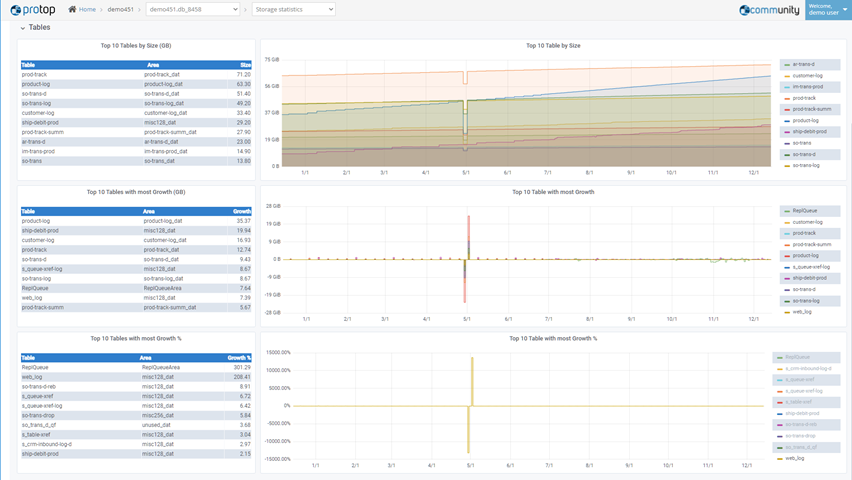Open the Welcome demo user menu

coord(828,9)
